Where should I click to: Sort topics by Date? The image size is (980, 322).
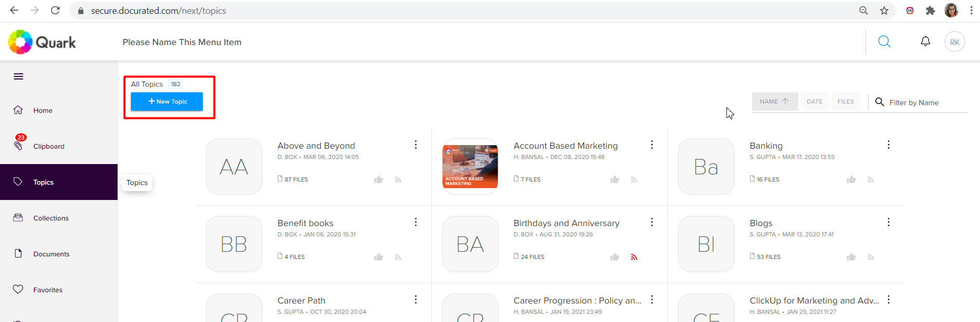[815, 102]
